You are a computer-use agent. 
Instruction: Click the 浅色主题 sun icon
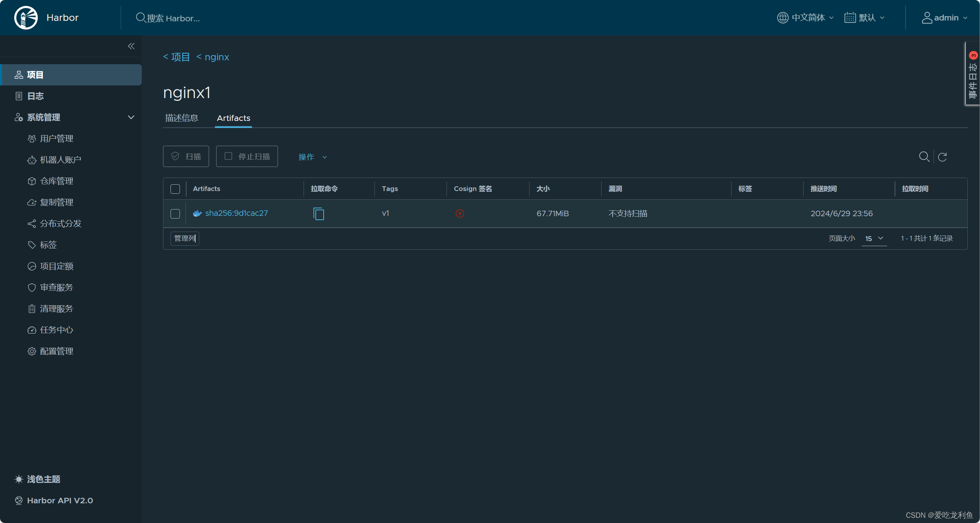[19, 479]
